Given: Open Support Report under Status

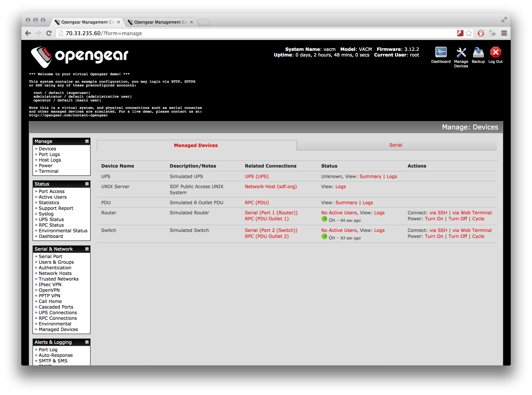Looking at the screenshot, I should pos(56,208).
